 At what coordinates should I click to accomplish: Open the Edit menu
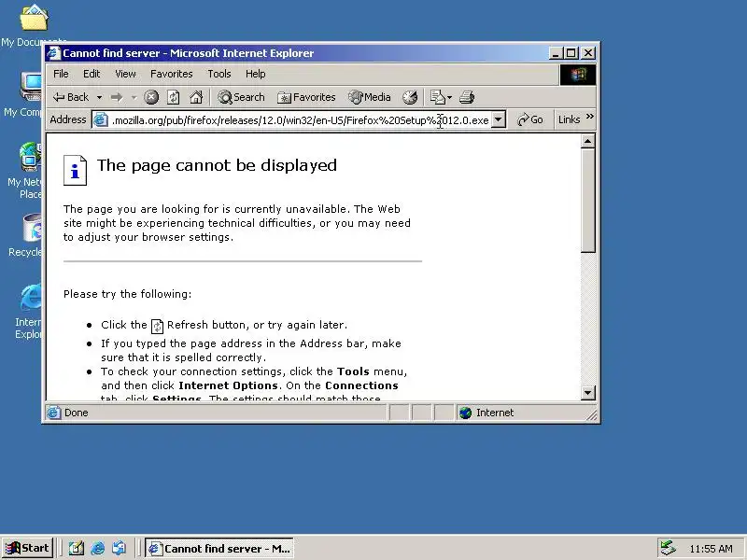click(x=92, y=74)
